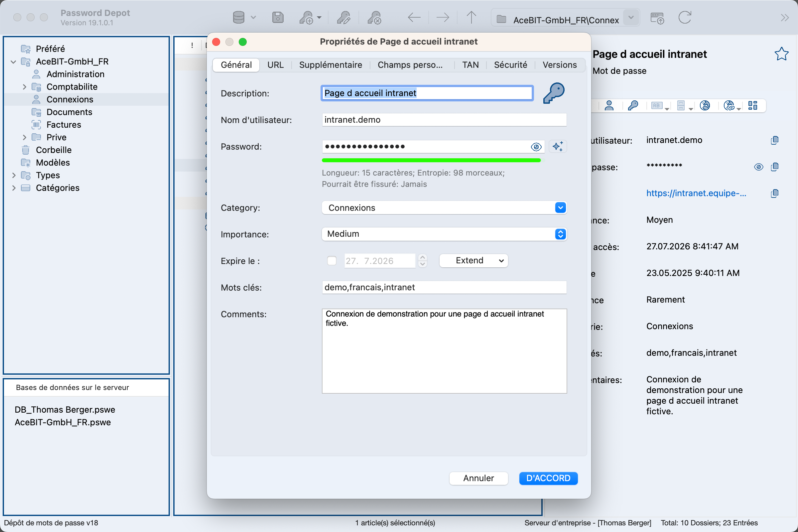Open the Extend dropdown
This screenshot has height=532, width=798.
point(473,261)
